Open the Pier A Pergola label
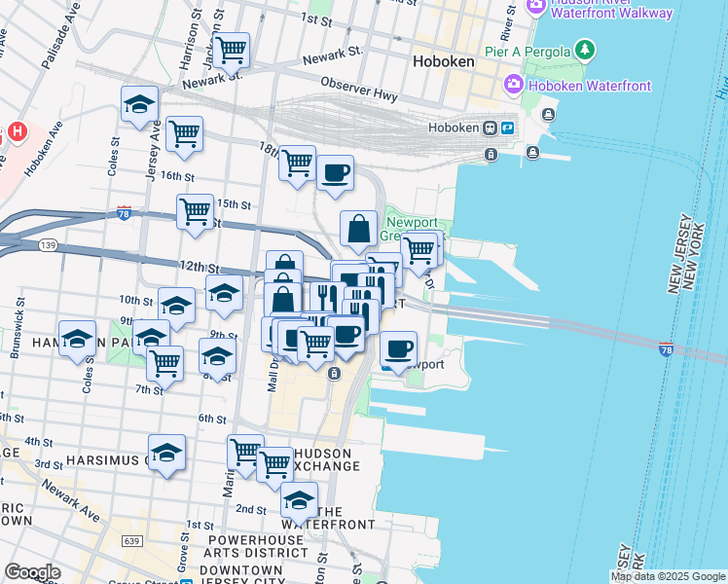Viewport: 728px width, 584px height. point(528,52)
